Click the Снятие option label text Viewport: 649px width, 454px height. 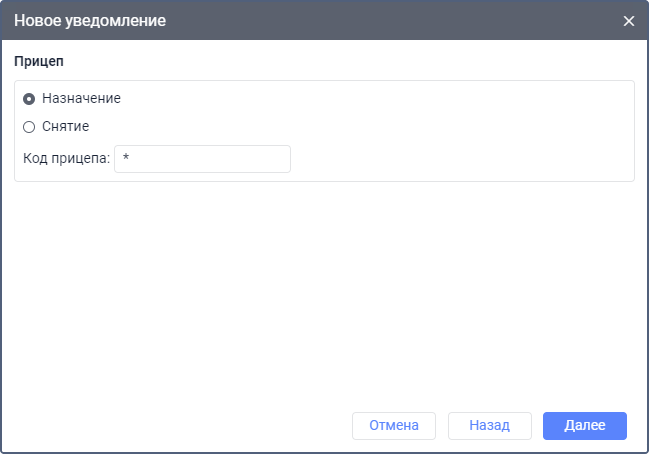point(66,127)
